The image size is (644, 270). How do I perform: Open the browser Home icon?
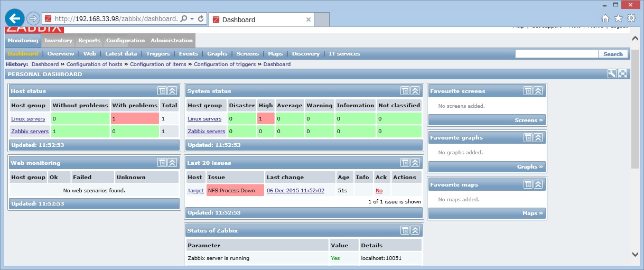(x=605, y=18)
